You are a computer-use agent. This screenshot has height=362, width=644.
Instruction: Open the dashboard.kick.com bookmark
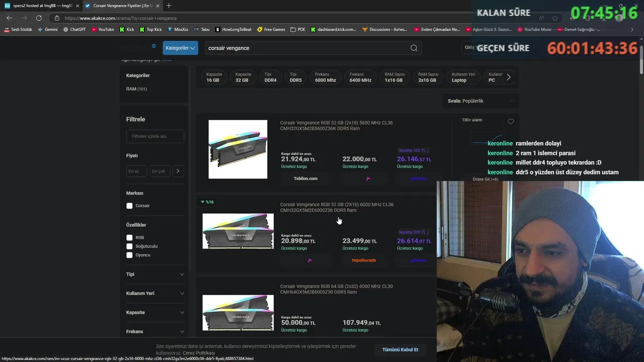pyautogui.click(x=334, y=30)
